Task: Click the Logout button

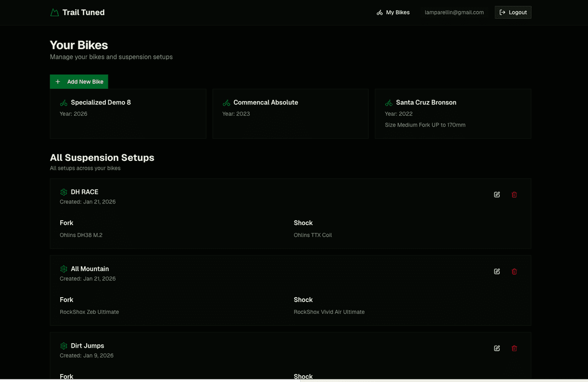Action: pyautogui.click(x=513, y=13)
